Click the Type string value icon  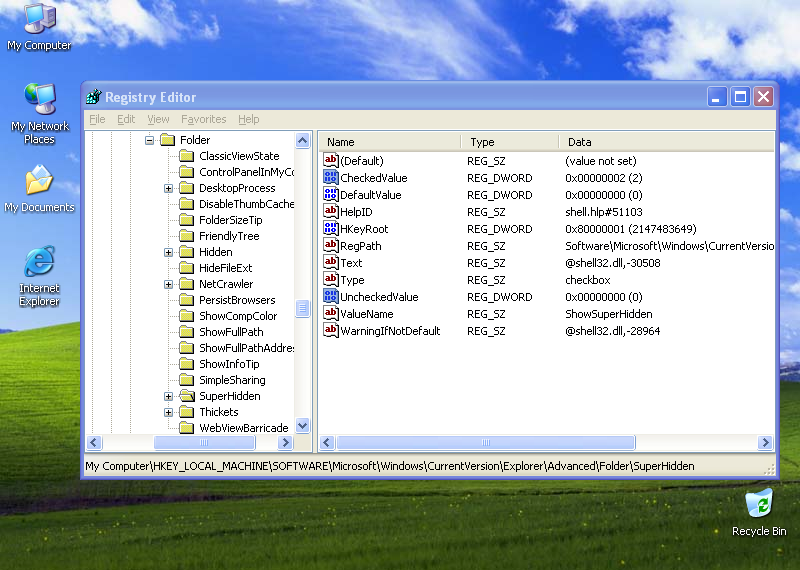point(331,280)
